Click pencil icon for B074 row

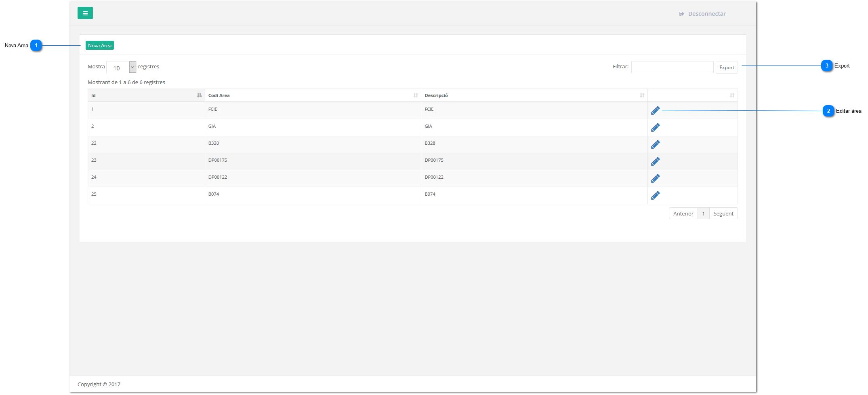[655, 195]
